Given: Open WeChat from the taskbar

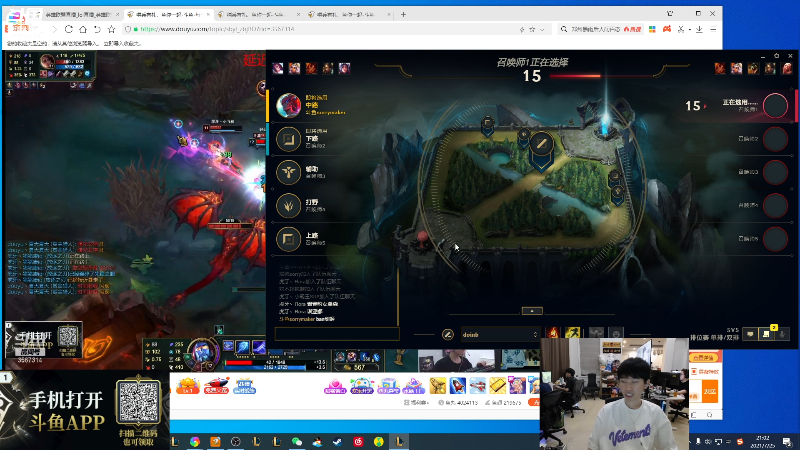Looking at the screenshot, I should tap(297, 442).
